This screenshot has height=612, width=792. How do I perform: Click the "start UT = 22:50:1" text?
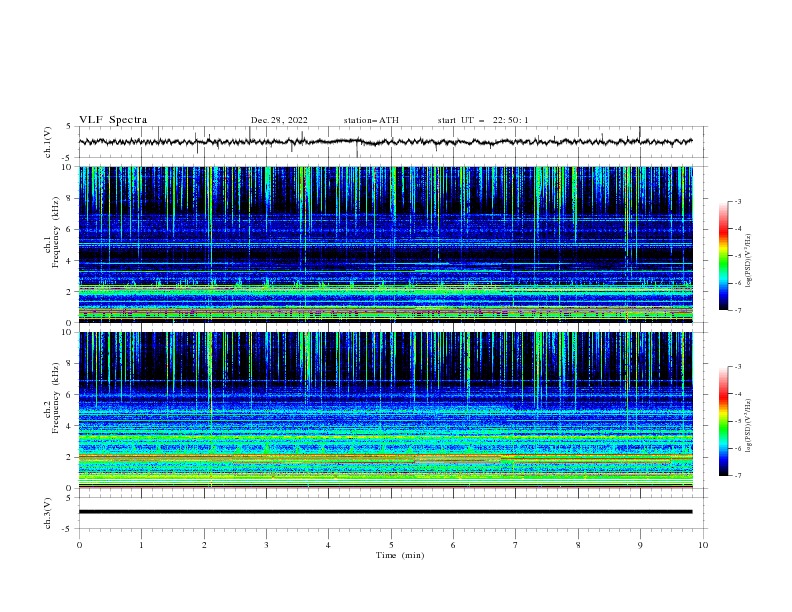483,120
